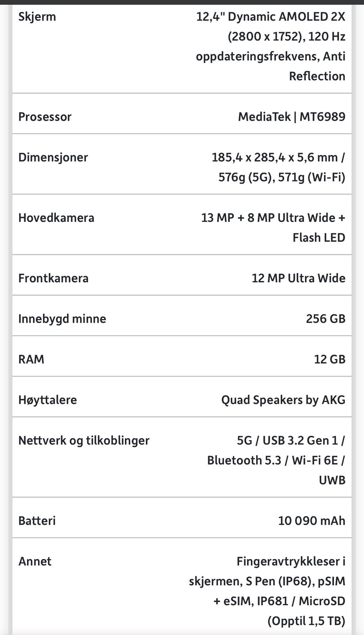The width and height of the screenshot is (364, 635).
Task: Select the Quad Speakers by AKG text
Action: 283,400
